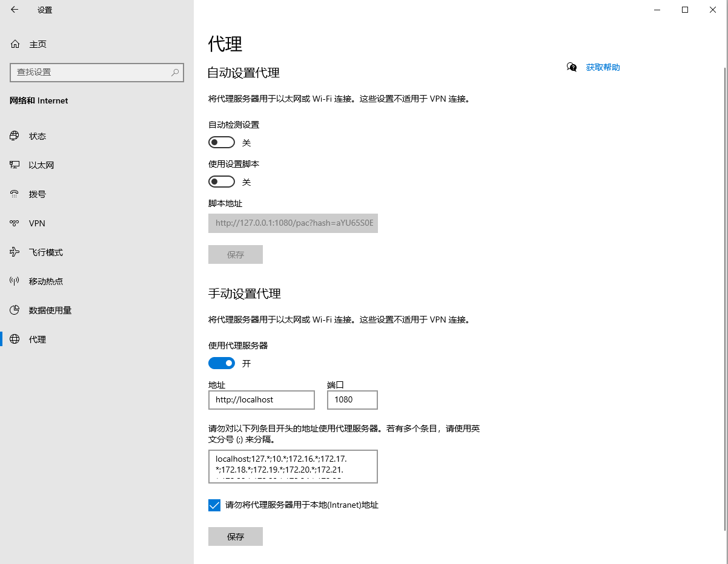The height and width of the screenshot is (564, 728).
Task: Turn on 使用设置脚本 toggle
Action: [x=221, y=181]
